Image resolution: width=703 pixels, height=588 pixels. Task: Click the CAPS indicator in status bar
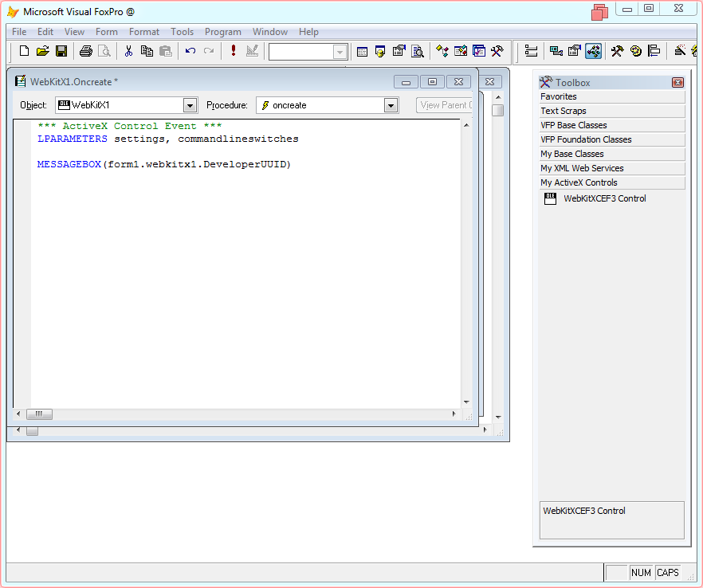[x=668, y=573]
